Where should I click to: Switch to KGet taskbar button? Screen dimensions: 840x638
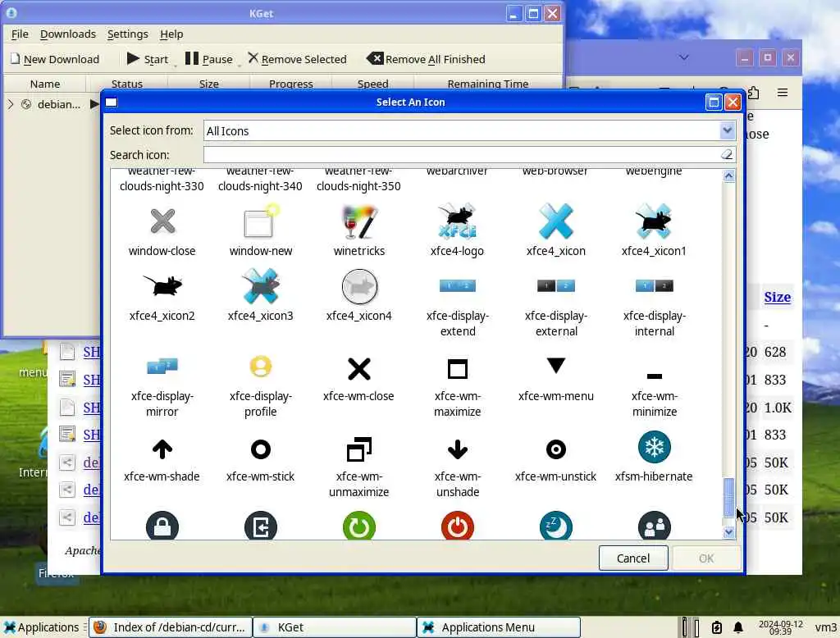pos(335,627)
